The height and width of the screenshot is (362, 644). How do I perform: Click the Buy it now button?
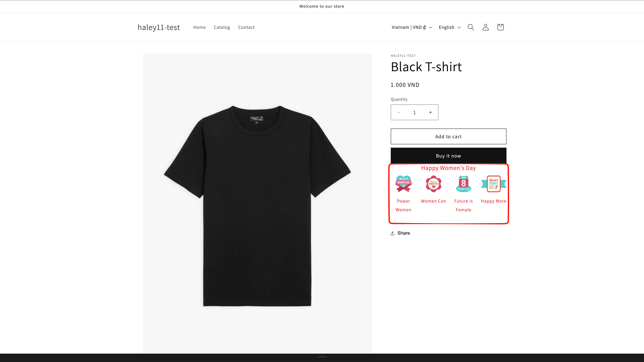(x=448, y=156)
